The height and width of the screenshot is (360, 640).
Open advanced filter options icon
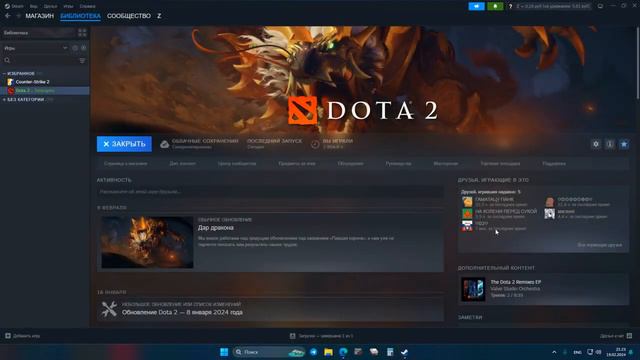coord(82,60)
